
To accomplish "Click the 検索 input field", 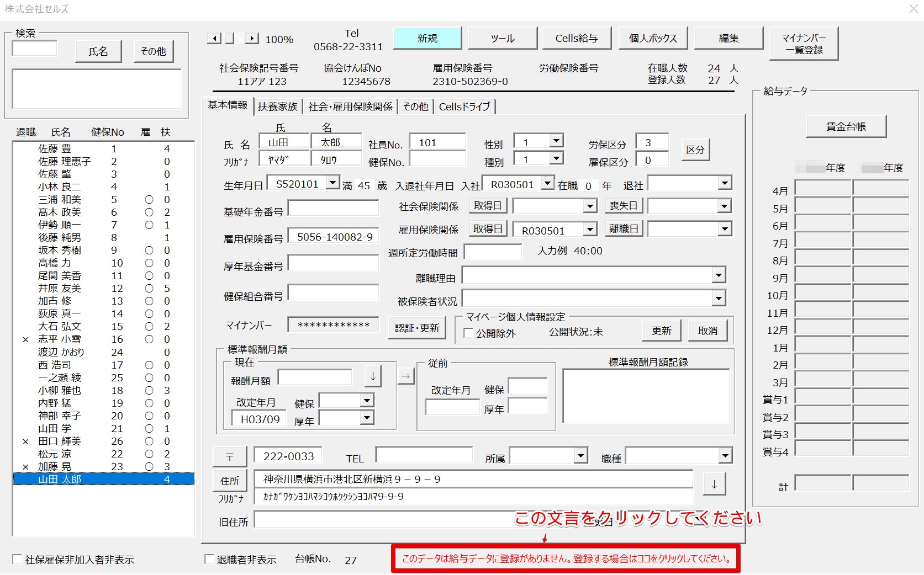I will point(35,48).
